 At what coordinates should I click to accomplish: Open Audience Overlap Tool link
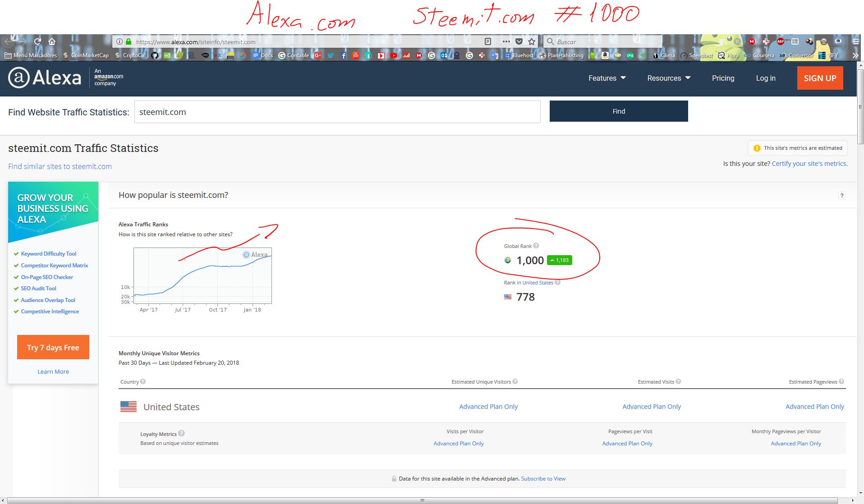pos(48,300)
